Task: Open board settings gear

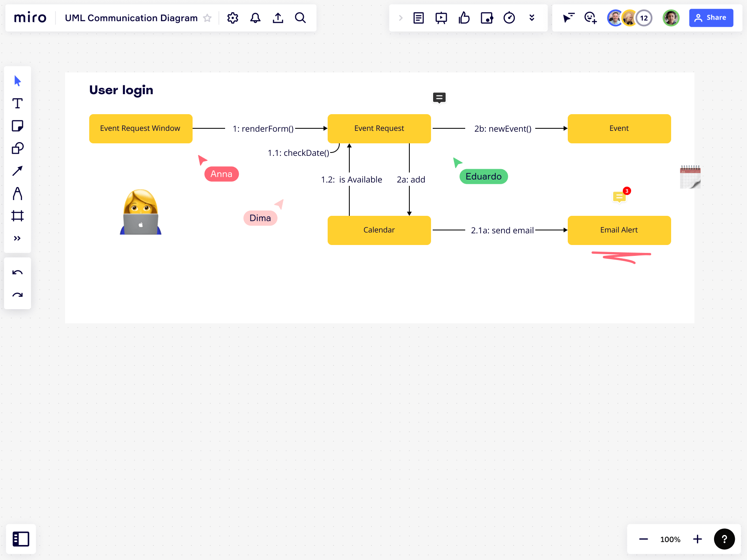Action: (x=233, y=18)
